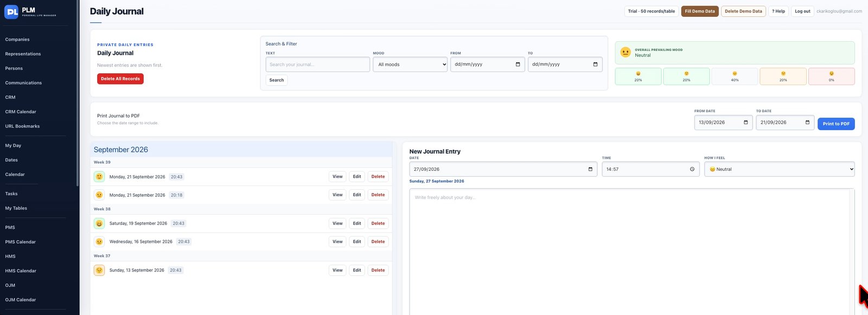
Task: Open My Day in the sidebar
Action: click(13, 146)
